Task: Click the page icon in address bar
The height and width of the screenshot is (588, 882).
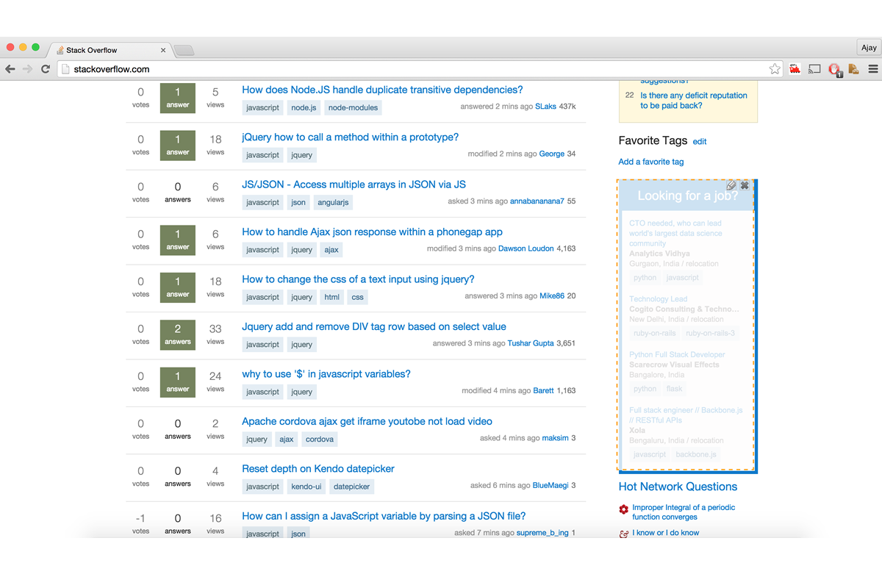Action: pos(65,69)
